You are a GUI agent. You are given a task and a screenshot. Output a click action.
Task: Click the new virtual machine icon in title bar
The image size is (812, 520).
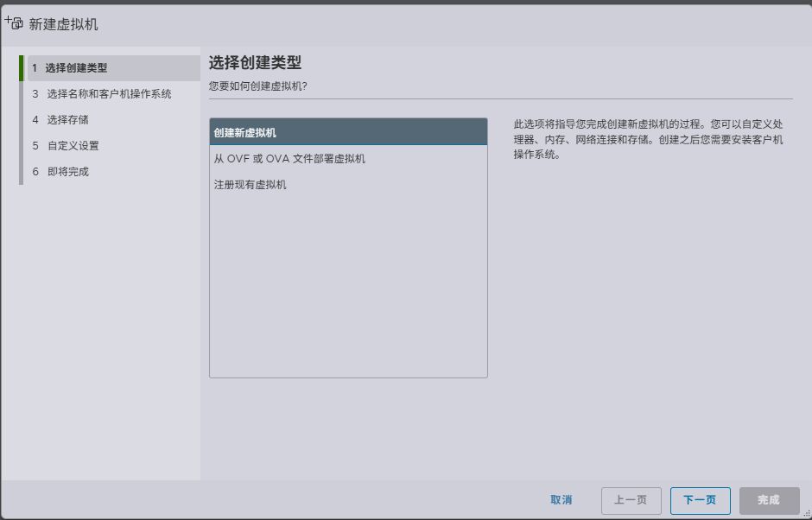(14, 23)
